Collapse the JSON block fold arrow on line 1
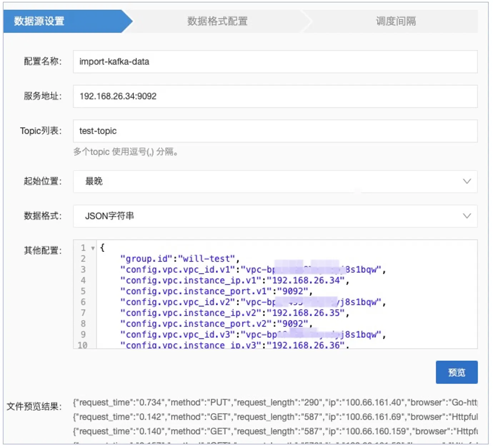Image resolution: width=493 pixels, height=448 pixels. pyautogui.click(x=93, y=248)
